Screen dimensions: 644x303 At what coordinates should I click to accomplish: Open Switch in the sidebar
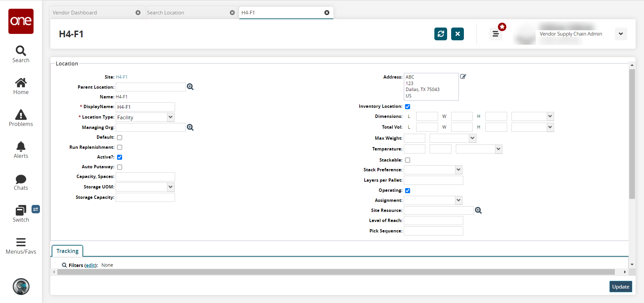pyautogui.click(x=21, y=214)
